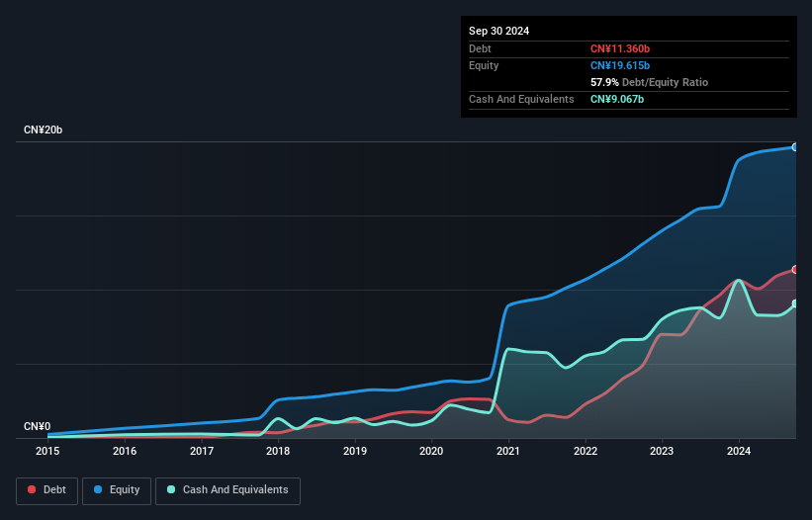
Task: Click the 2022 x-axis label
Action: click(x=586, y=451)
